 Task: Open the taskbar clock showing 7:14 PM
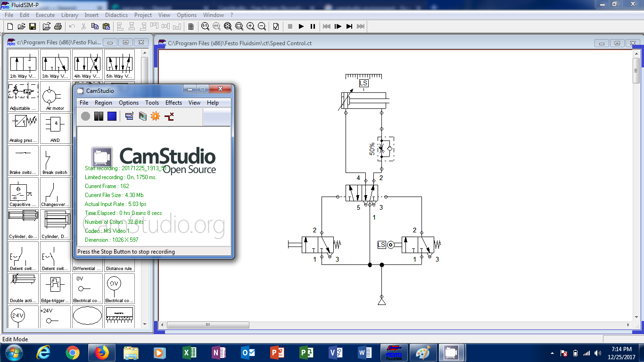click(x=621, y=353)
